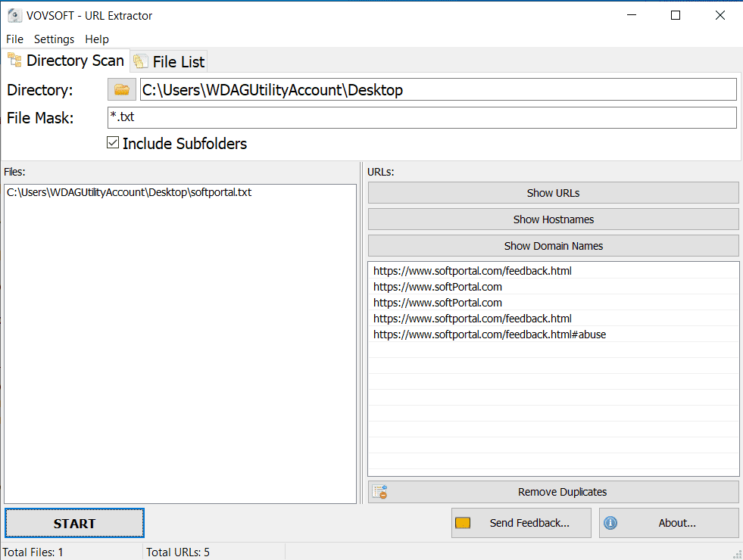Click into the Directory path field
Image resolution: width=743 pixels, height=560 pixels.
[439, 89]
